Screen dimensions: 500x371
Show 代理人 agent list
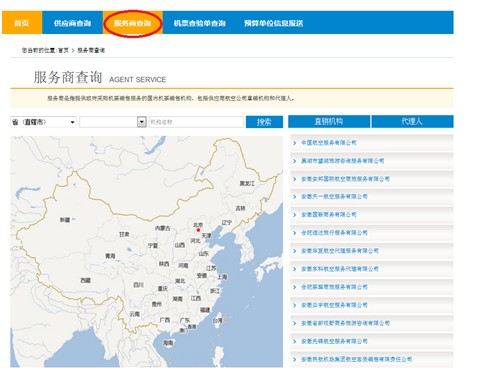click(x=412, y=121)
